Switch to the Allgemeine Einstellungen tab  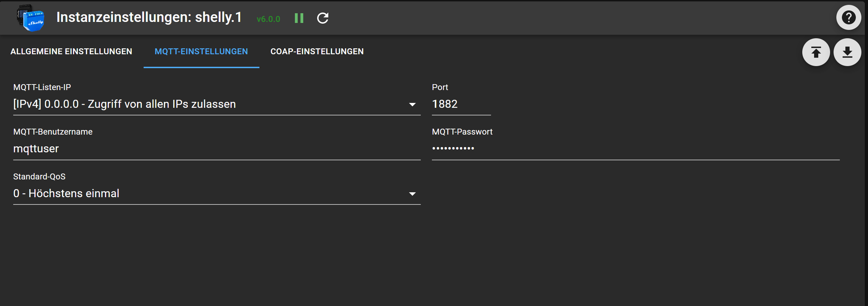(71, 51)
